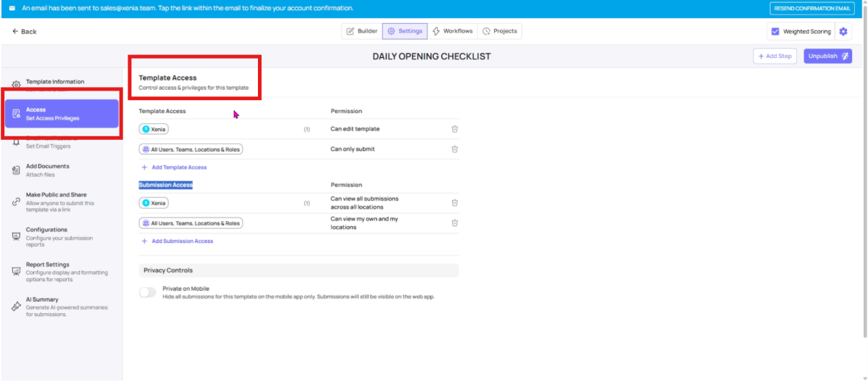Click the Add Template Access link
The width and height of the screenshot is (868, 382).
pos(178,167)
